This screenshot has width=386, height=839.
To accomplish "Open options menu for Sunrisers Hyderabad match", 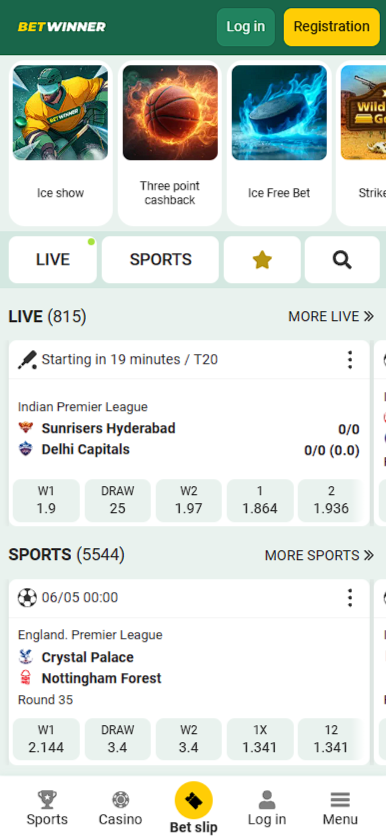I will point(350,360).
